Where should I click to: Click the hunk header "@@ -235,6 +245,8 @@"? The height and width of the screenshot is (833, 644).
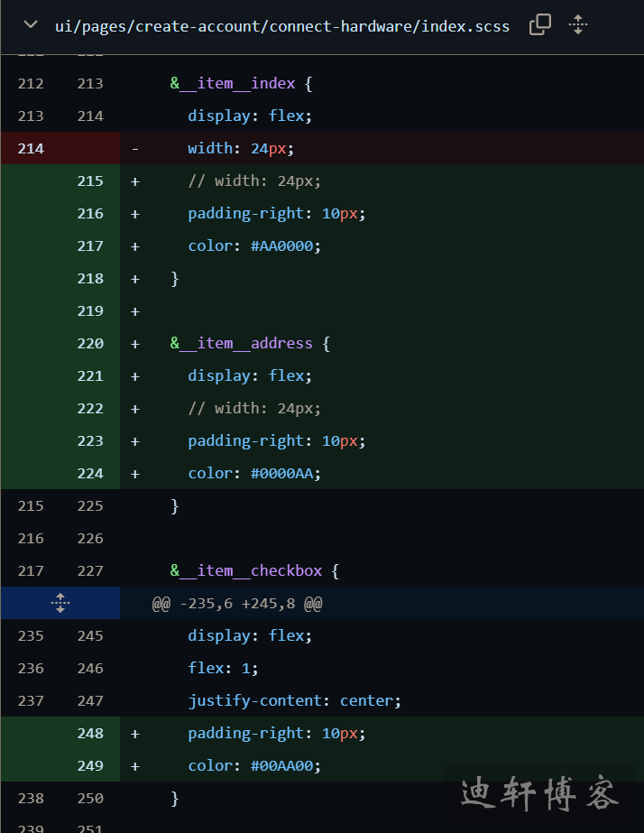[237, 603]
